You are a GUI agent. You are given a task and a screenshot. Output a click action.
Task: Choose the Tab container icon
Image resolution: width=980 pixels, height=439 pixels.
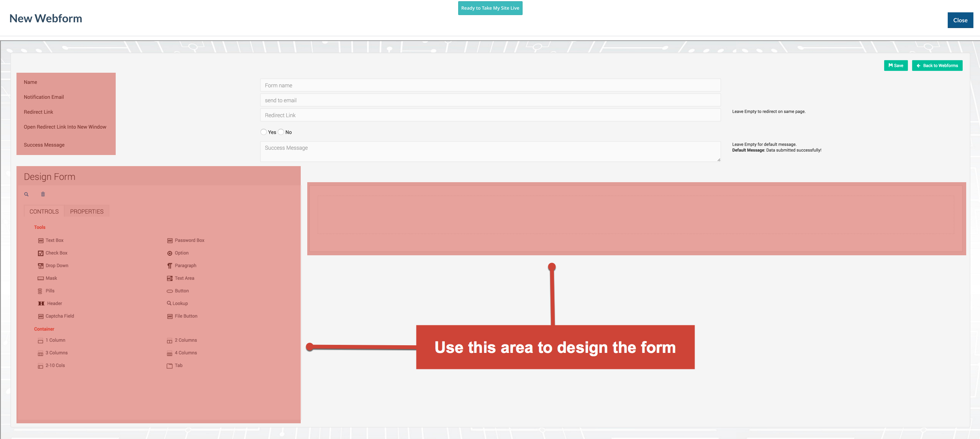tap(170, 366)
